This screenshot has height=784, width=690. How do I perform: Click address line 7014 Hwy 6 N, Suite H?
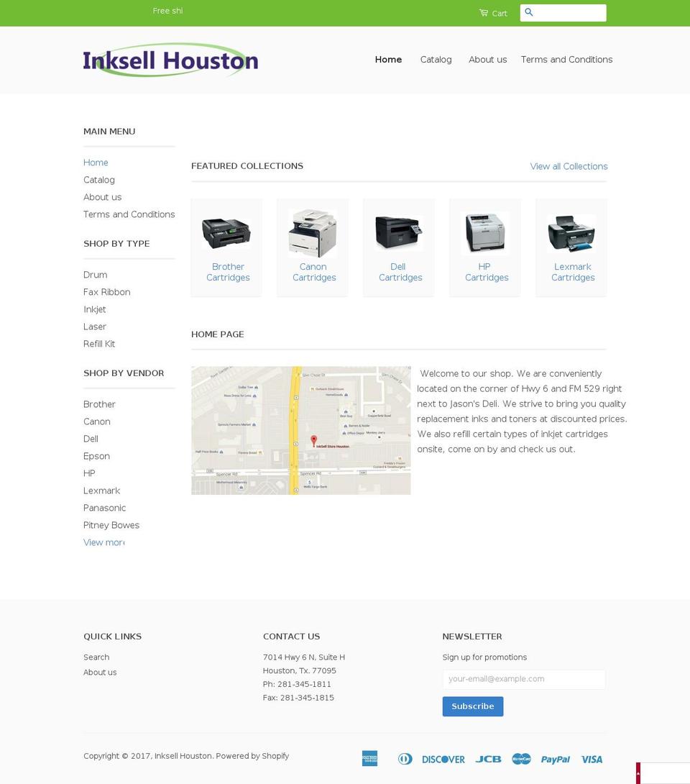[x=304, y=657]
